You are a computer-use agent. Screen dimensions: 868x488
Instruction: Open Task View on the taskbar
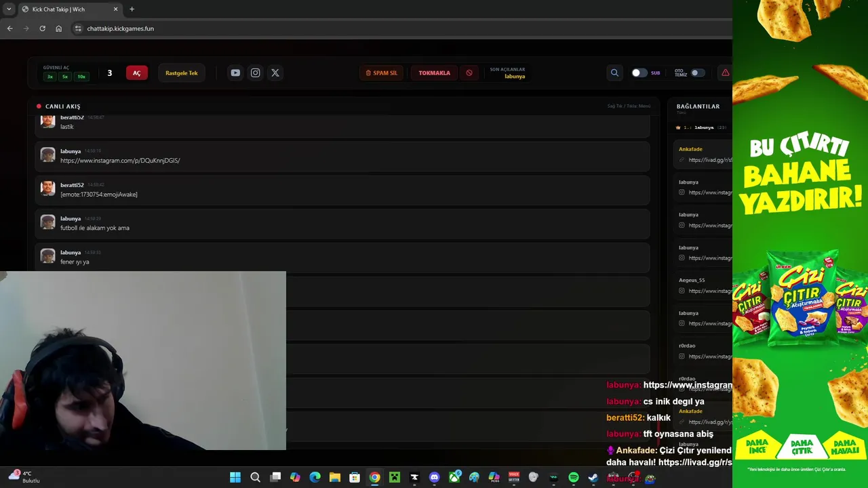coord(275,477)
